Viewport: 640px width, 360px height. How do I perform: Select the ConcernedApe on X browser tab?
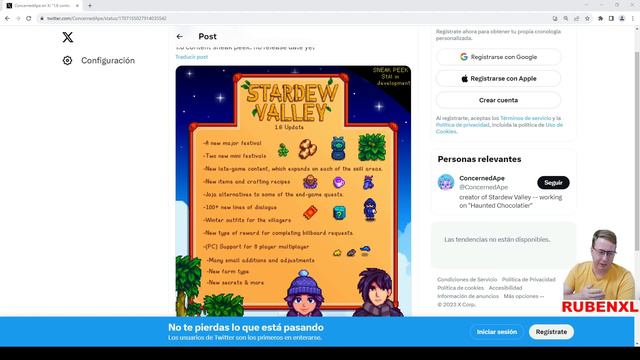coord(41,6)
